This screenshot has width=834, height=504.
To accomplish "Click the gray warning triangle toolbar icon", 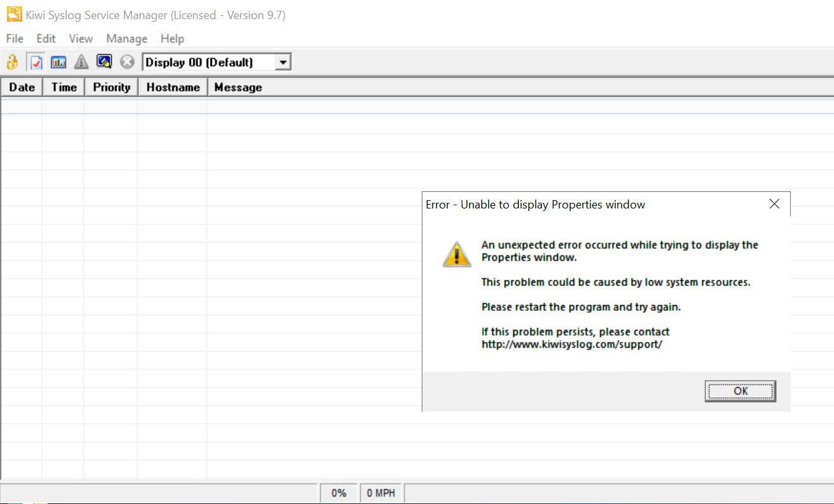I will point(81,62).
